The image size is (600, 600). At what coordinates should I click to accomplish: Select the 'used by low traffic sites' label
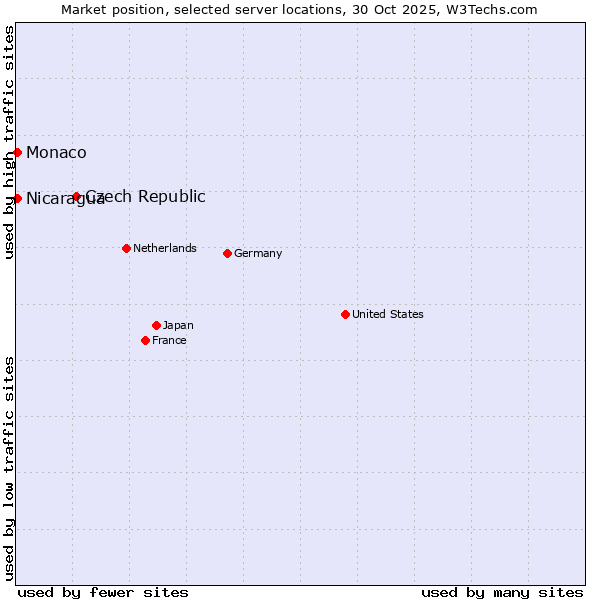click(x=9, y=468)
